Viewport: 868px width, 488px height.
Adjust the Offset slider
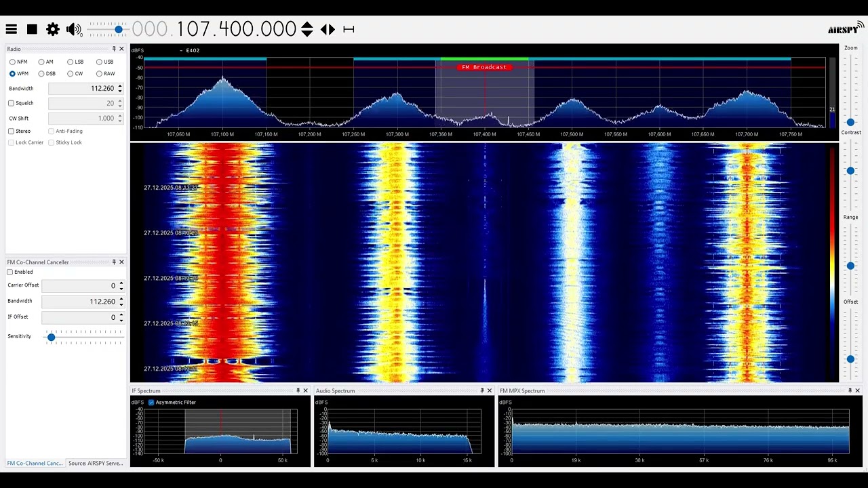coord(850,359)
